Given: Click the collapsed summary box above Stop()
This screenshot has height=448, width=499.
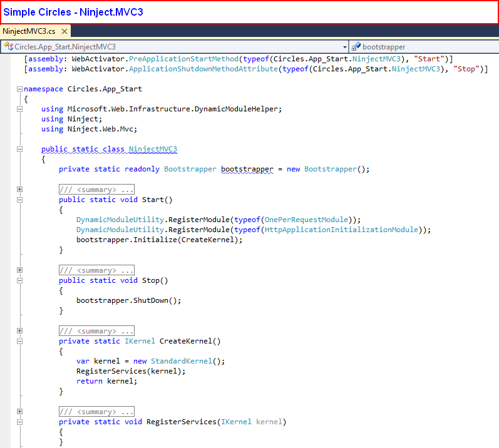Looking at the screenshot, I should pyautogui.click(x=96, y=270).
